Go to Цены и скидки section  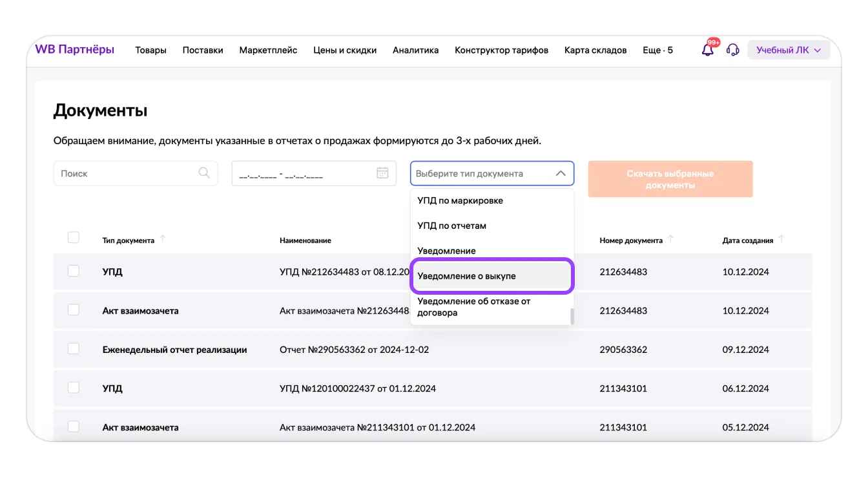[x=345, y=50]
